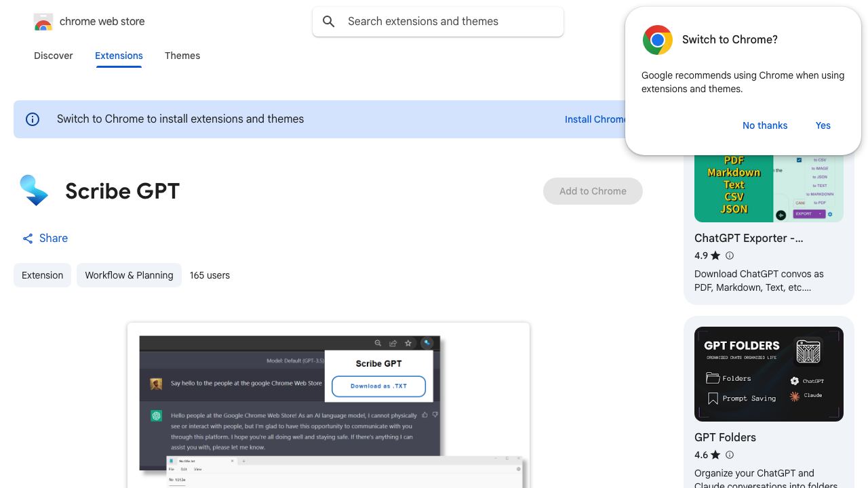Click the 4.6 rating value
Image resolution: width=868 pixels, height=488 pixels.
701,455
